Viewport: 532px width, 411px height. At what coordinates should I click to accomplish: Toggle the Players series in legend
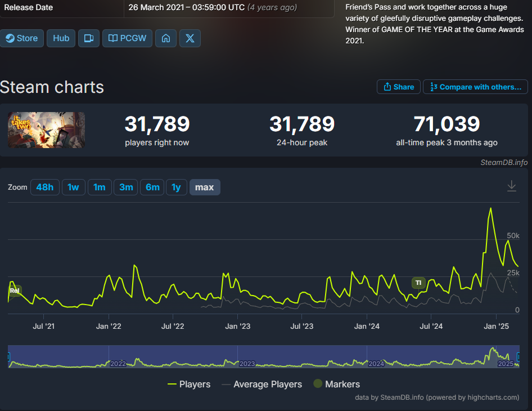pyautogui.click(x=189, y=384)
